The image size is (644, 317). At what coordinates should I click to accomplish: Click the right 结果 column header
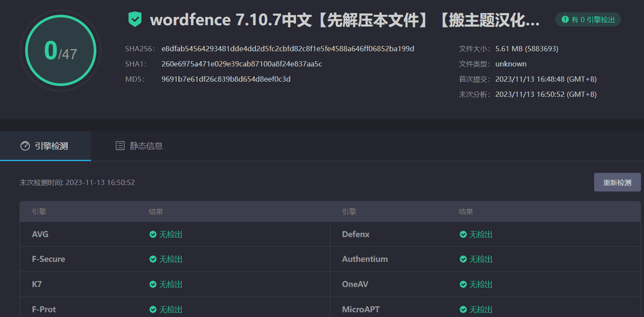(466, 212)
